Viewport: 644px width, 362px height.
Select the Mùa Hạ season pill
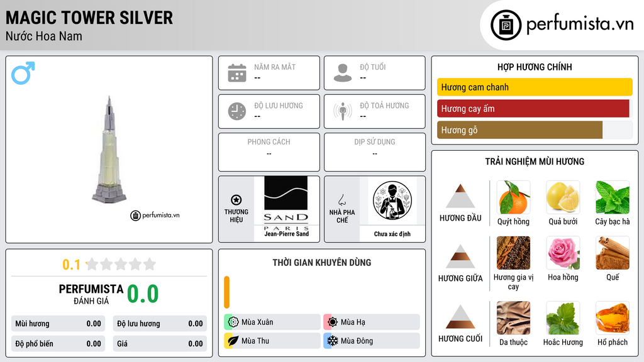pyautogui.click(x=372, y=322)
